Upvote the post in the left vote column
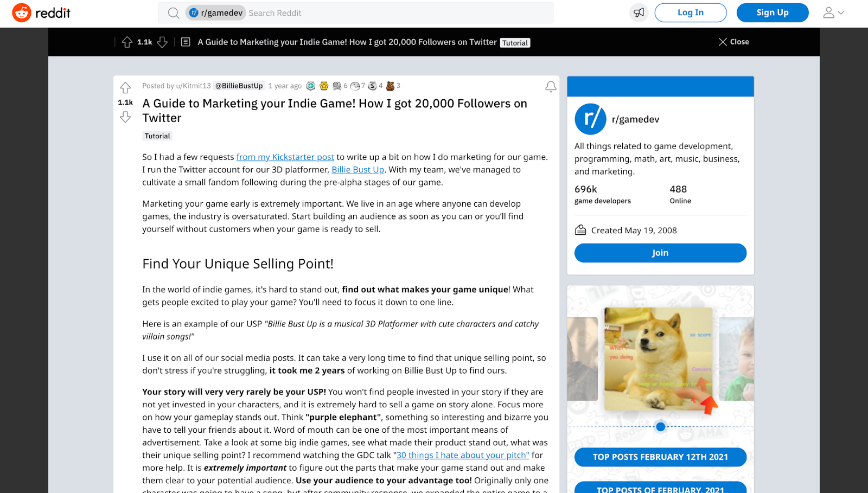 [125, 88]
